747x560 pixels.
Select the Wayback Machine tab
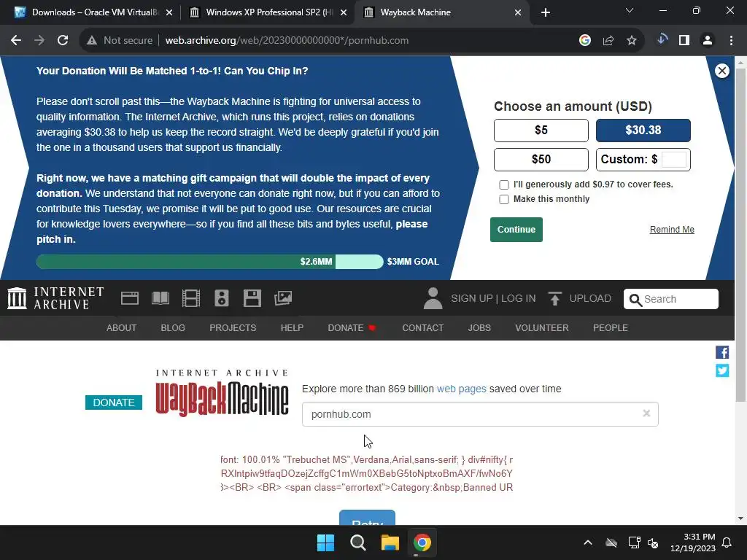click(441, 12)
